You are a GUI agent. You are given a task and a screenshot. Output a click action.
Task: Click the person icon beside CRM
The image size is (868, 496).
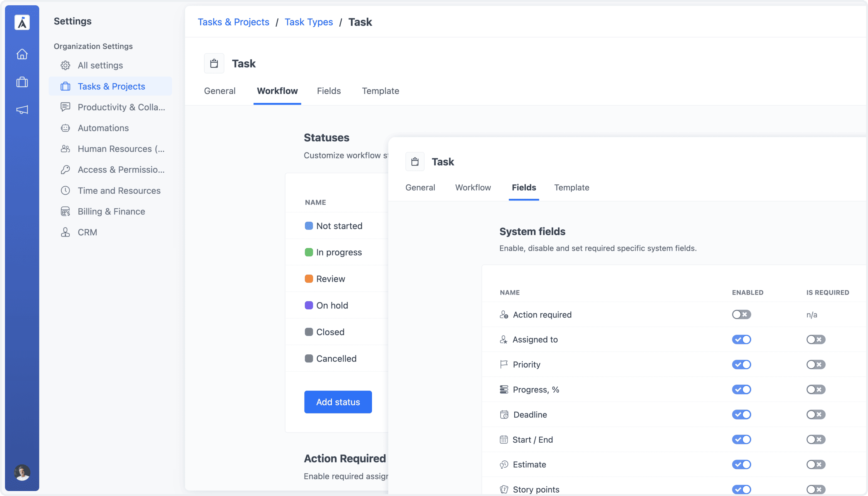click(x=65, y=232)
